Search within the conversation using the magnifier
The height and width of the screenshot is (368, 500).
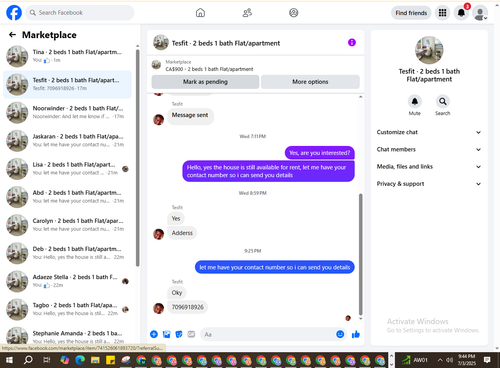442,101
